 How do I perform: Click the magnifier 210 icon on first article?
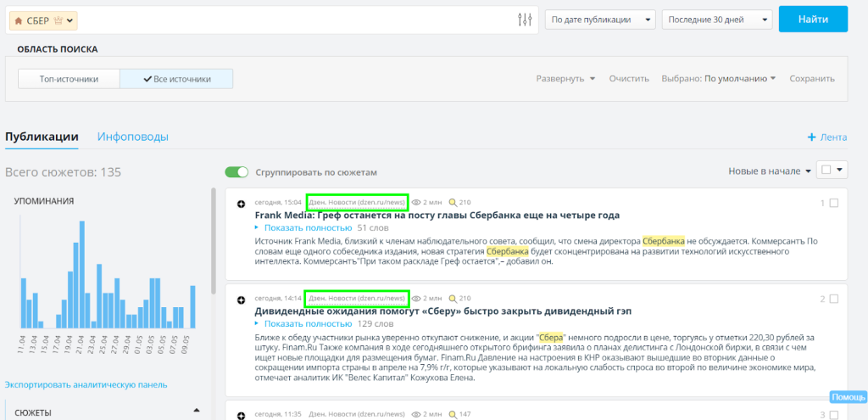pyautogui.click(x=453, y=203)
